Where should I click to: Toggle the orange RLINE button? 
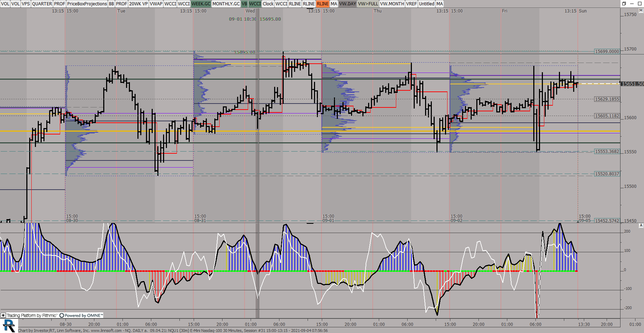(x=323, y=4)
